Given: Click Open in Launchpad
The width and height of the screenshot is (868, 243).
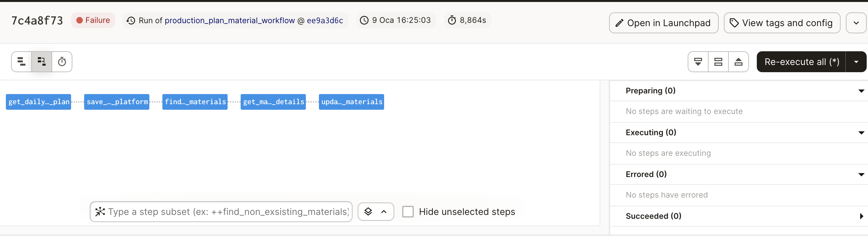Looking at the screenshot, I should [x=663, y=23].
